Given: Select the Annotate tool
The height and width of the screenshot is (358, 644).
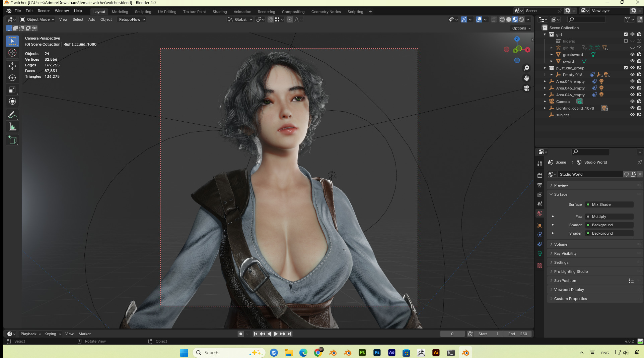Looking at the screenshot, I should [12, 115].
